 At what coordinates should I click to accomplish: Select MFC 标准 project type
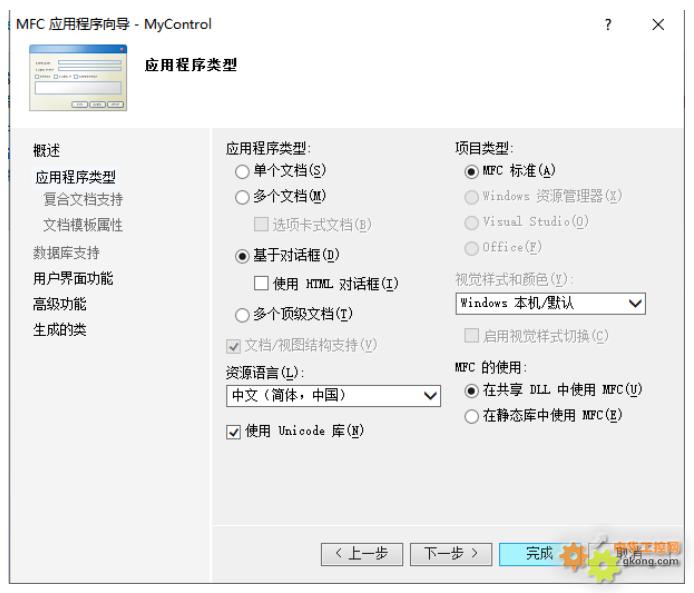pos(471,174)
